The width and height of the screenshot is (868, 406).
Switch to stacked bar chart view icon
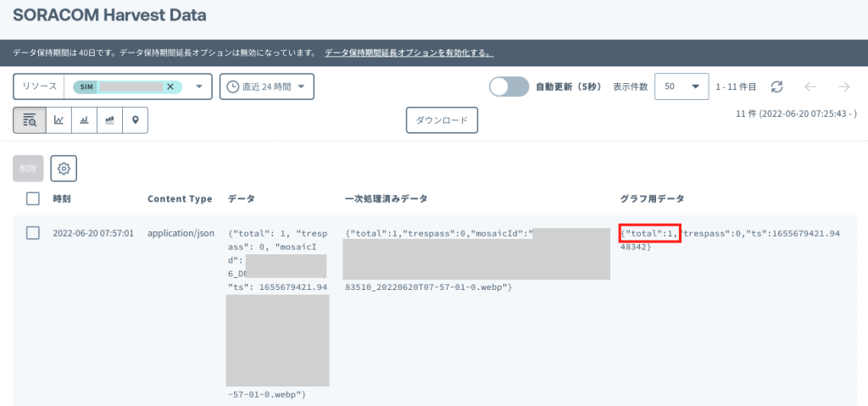pos(109,120)
